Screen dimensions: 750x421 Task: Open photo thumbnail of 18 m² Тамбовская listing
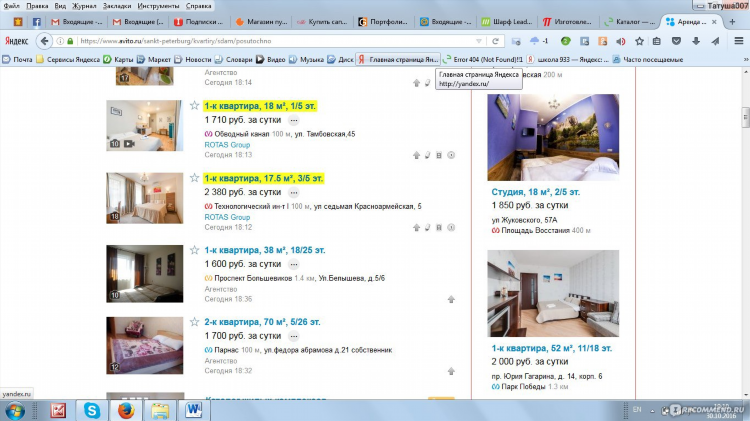144,125
